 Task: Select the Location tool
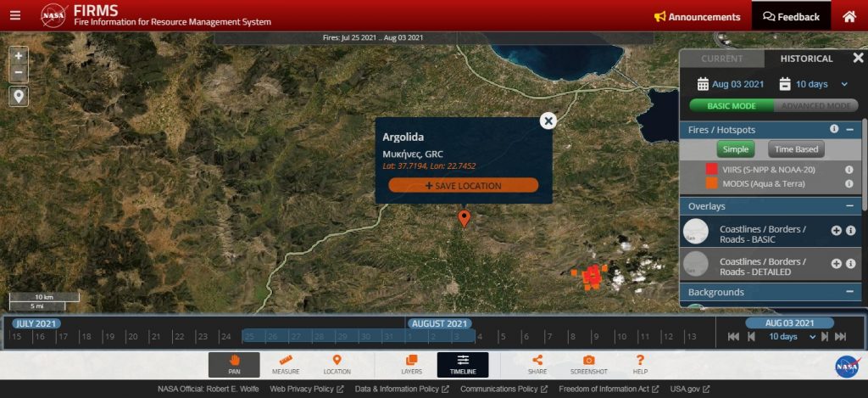(337, 365)
